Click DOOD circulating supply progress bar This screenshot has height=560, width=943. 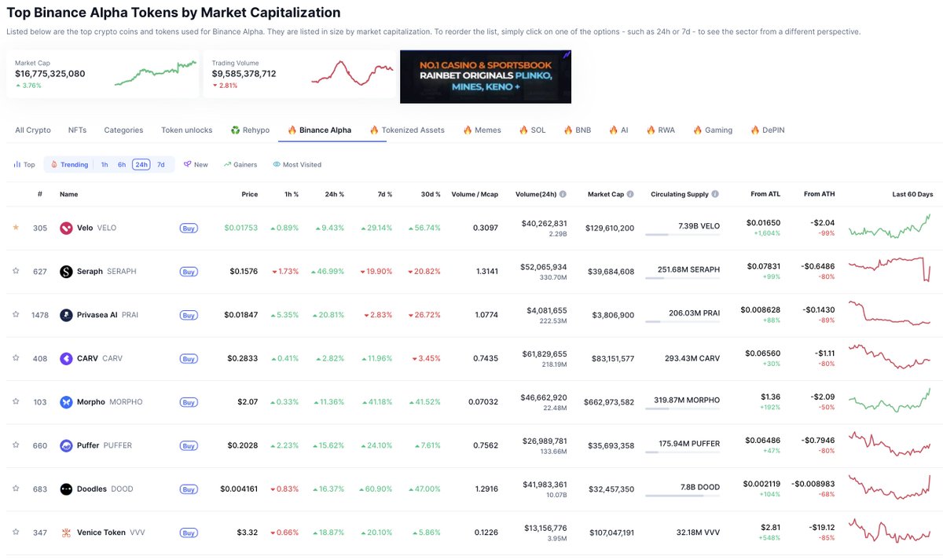(x=682, y=496)
